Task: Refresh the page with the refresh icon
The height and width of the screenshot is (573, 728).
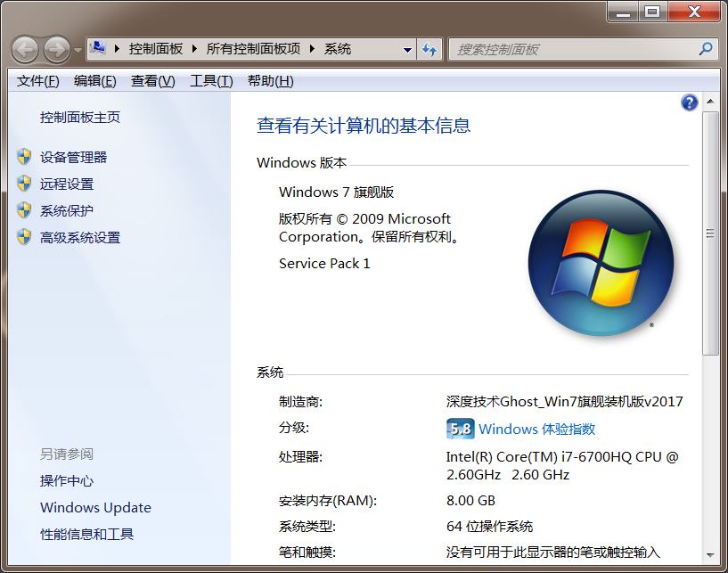Action: 429,49
